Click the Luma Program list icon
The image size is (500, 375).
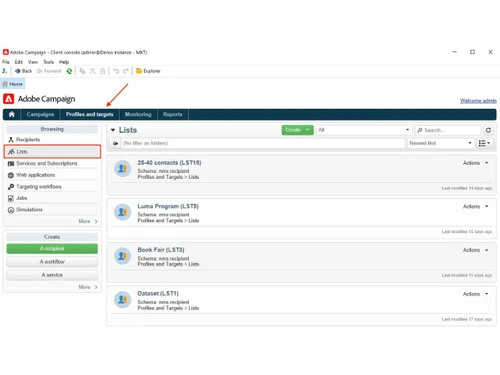pyautogui.click(x=122, y=212)
